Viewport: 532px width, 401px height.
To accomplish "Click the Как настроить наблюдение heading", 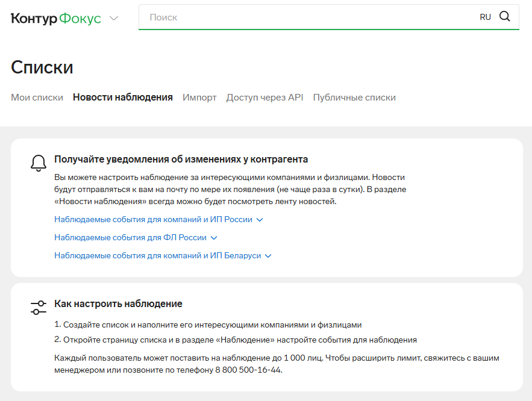I will (x=118, y=303).
